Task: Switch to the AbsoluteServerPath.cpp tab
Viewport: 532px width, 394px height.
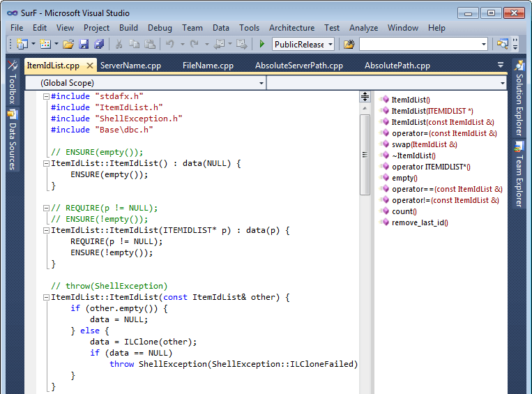Action: [x=299, y=66]
